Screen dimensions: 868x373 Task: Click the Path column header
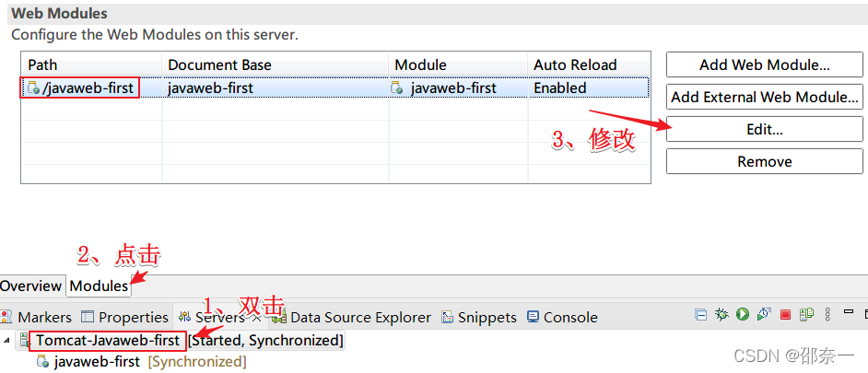coord(91,64)
